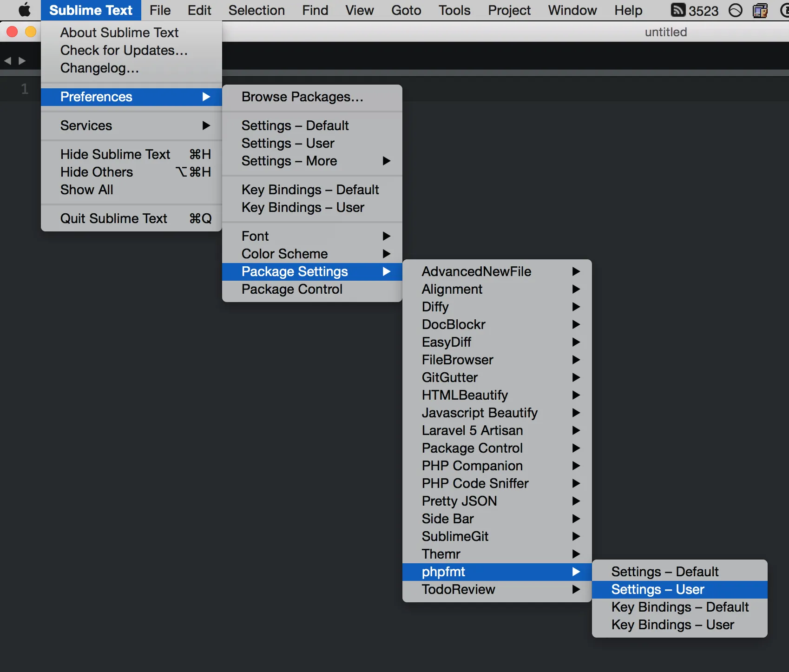789x672 pixels.
Task: Open Settings – Default in Preferences submenu
Action: pyautogui.click(x=312, y=125)
